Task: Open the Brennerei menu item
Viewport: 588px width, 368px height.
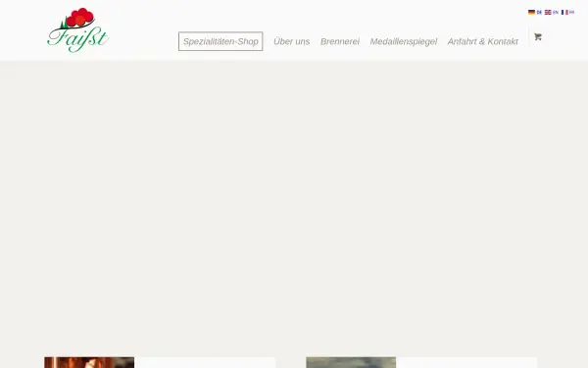Action: tap(340, 41)
